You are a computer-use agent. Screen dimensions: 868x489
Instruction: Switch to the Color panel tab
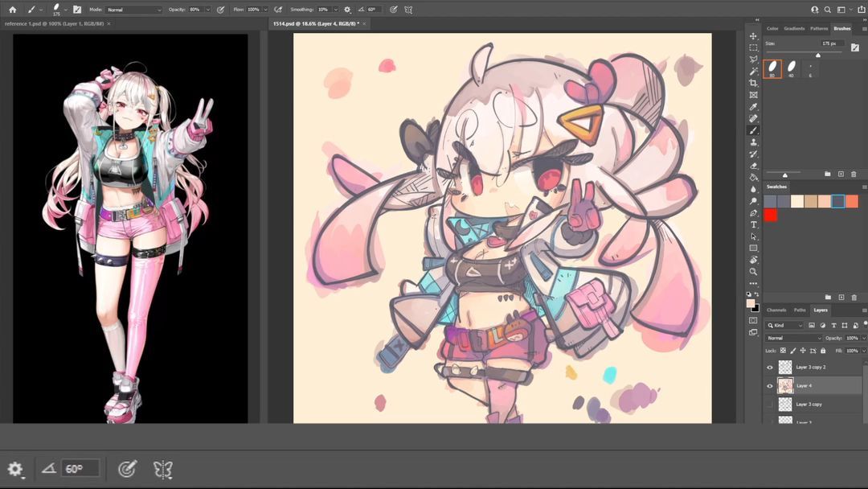(772, 28)
